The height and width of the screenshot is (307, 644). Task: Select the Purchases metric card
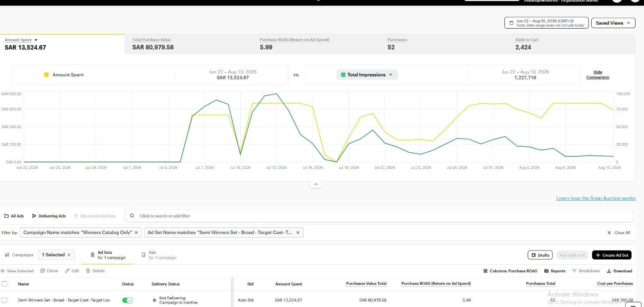click(x=444, y=44)
